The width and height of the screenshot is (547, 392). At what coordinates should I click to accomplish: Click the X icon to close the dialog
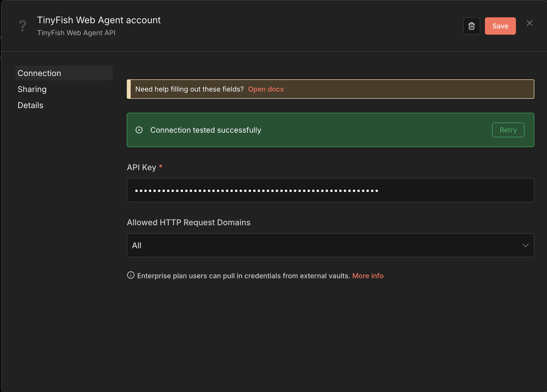pyautogui.click(x=529, y=23)
